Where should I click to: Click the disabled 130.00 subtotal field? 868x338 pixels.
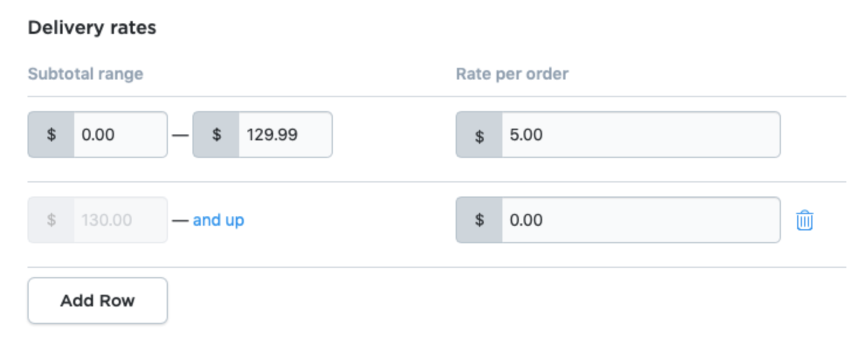[120, 220]
